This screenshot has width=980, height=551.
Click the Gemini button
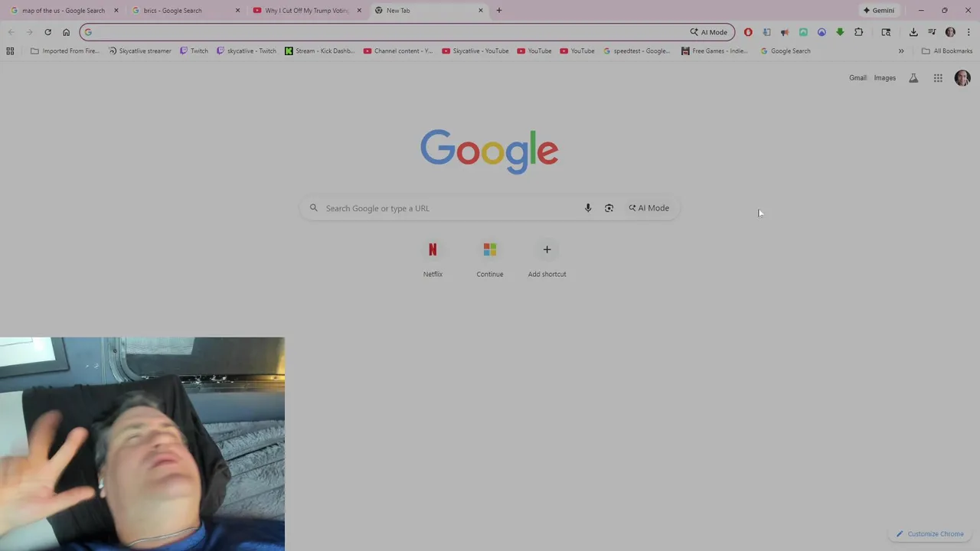(879, 11)
